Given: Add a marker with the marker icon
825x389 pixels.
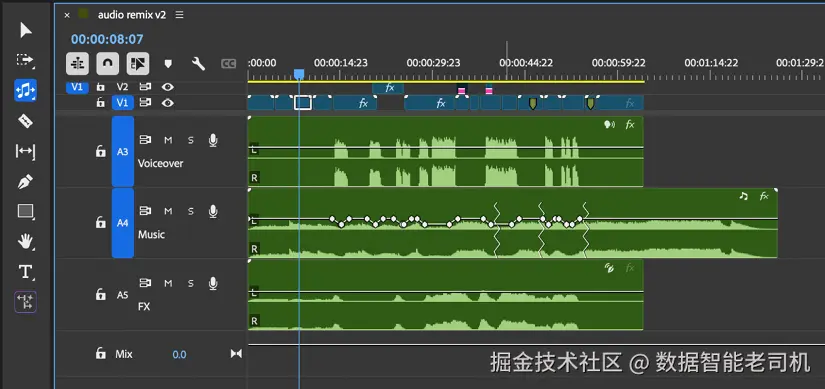Looking at the screenshot, I should [168, 64].
